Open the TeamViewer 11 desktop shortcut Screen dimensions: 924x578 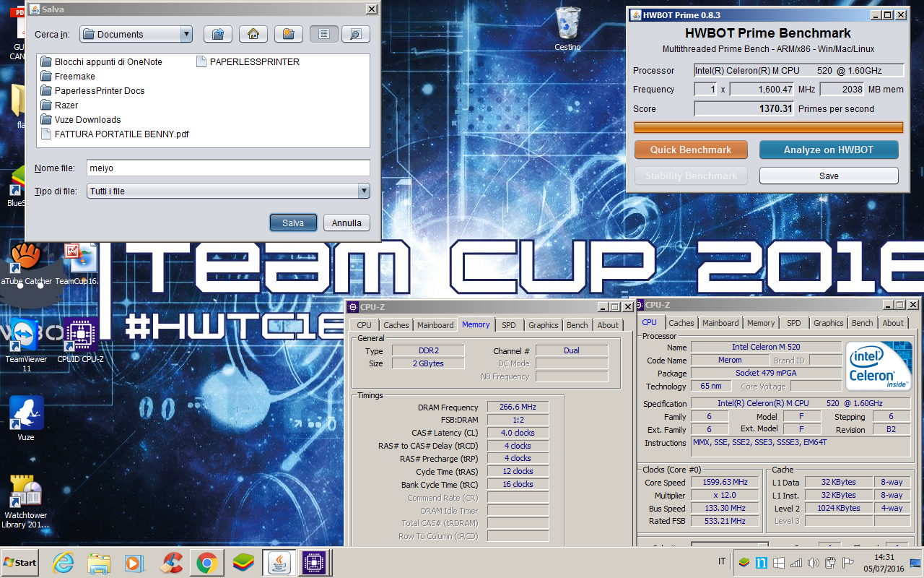click(x=26, y=345)
